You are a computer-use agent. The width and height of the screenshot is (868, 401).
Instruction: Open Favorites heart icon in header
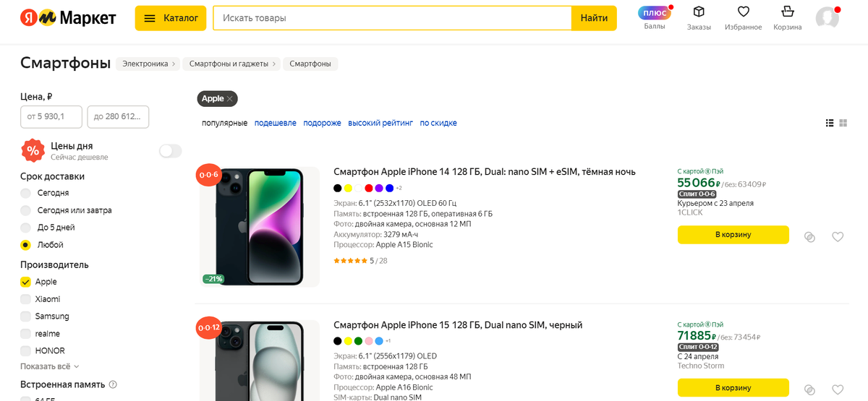click(x=743, y=12)
